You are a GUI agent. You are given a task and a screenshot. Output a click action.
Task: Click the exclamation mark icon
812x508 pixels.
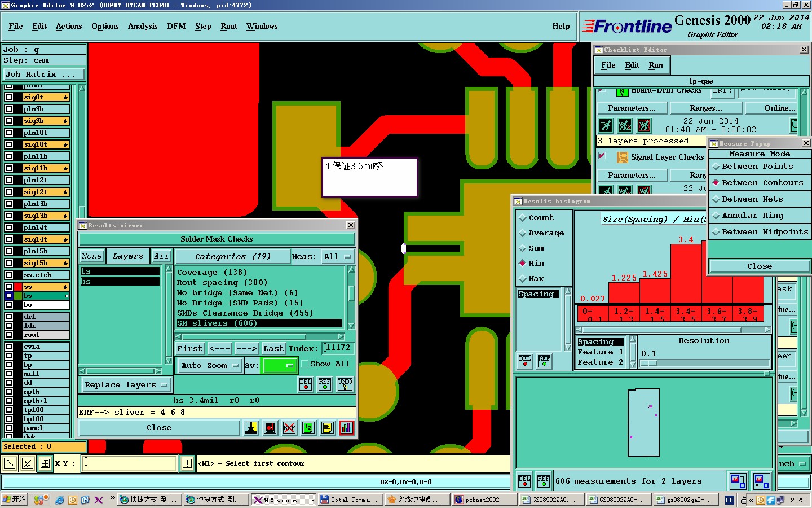(x=187, y=463)
